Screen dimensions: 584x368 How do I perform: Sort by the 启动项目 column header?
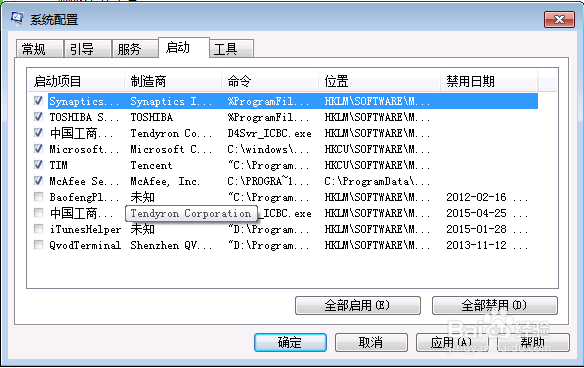pyautogui.click(x=76, y=81)
